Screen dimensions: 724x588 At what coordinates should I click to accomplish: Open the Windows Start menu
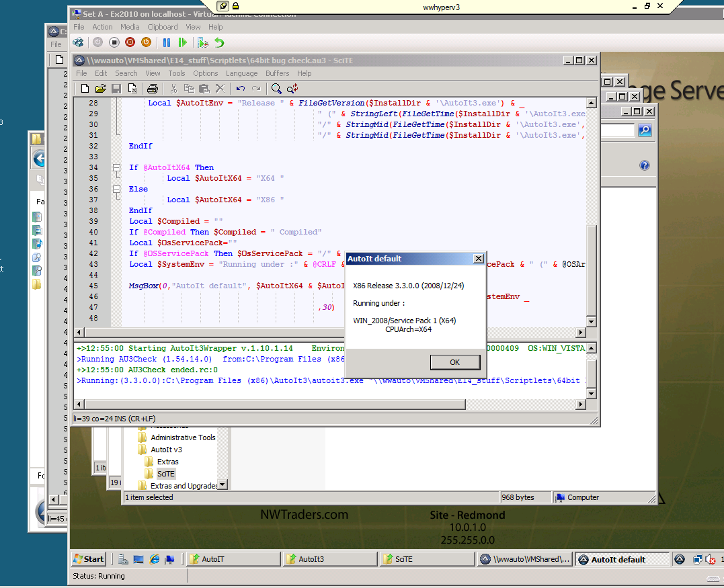(89, 559)
